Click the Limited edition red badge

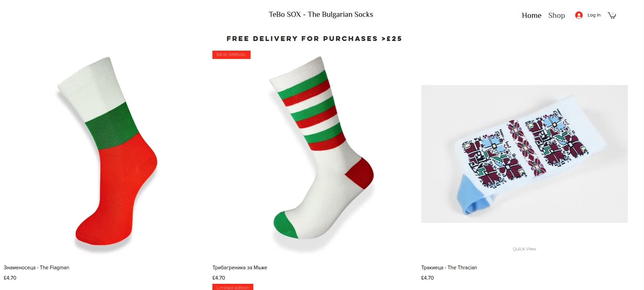tap(233, 287)
